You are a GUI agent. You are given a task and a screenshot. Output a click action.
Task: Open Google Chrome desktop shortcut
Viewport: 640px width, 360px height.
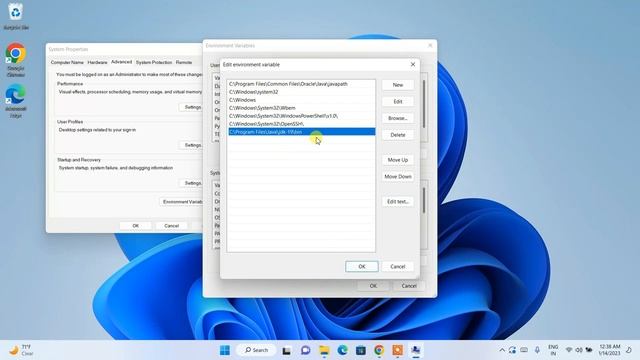click(16, 60)
